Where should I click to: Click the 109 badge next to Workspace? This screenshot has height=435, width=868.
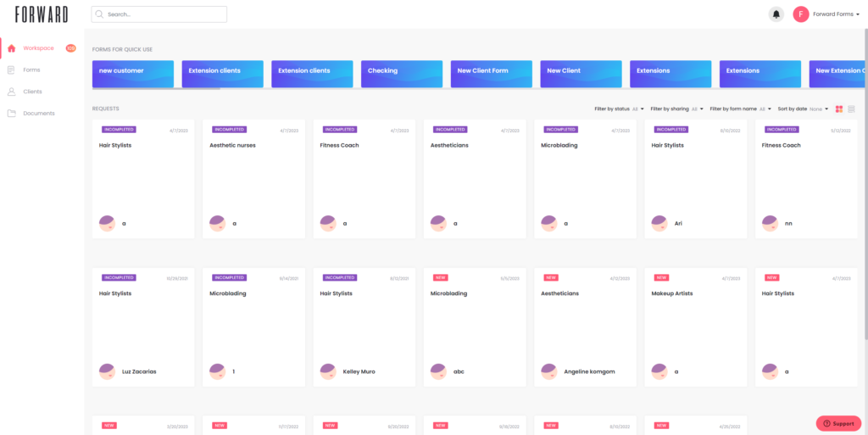[71, 48]
